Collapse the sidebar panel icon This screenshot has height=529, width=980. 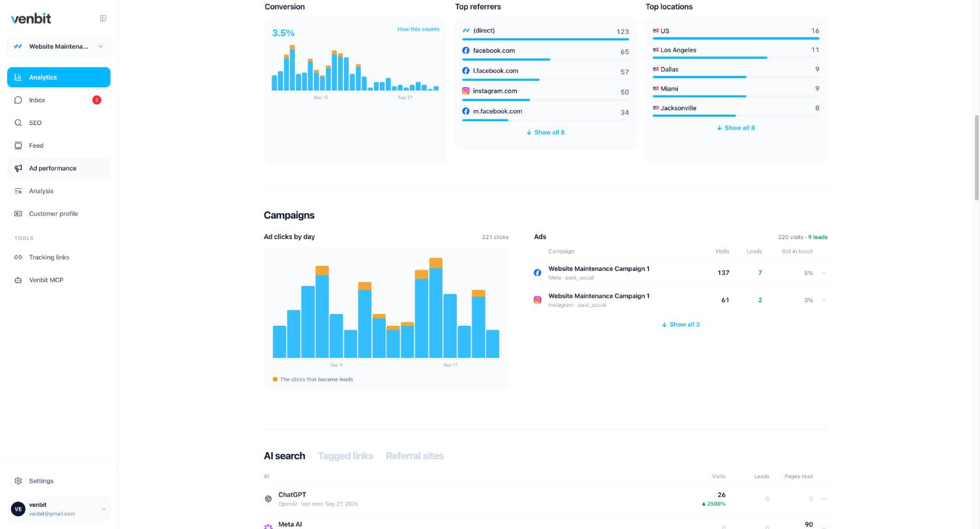(x=103, y=18)
